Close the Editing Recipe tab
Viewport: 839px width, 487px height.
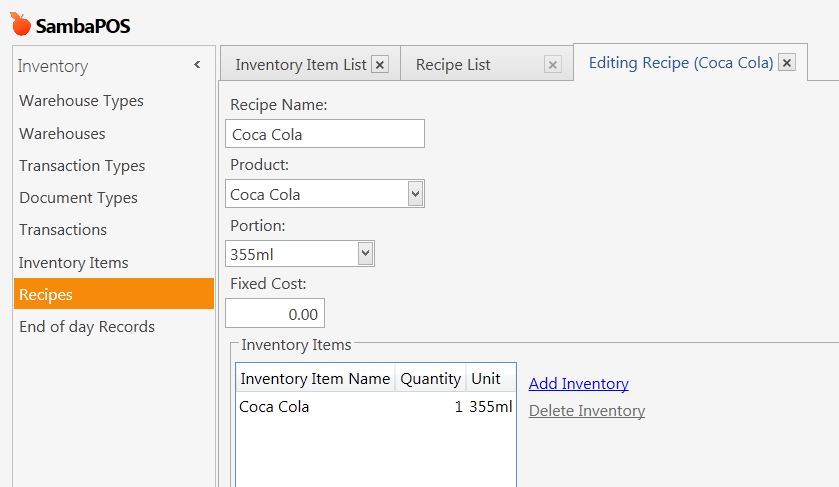tap(787, 63)
